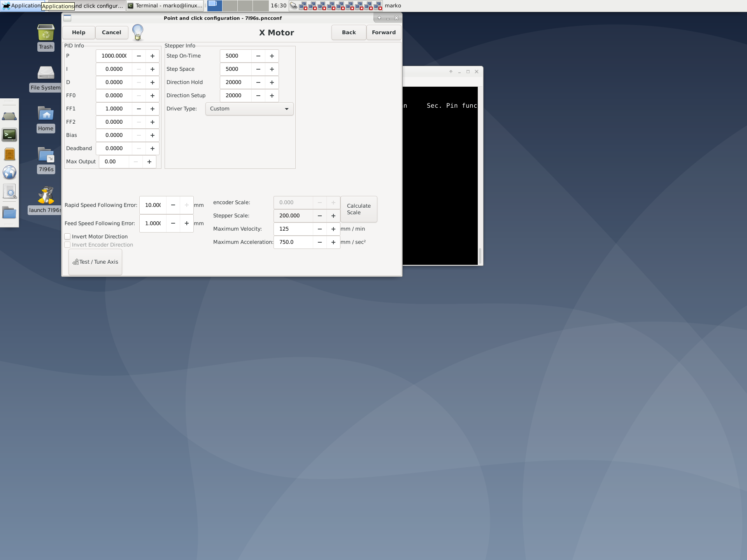747x560 pixels.
Task: Decrease the Maximum Velocity value
Action: 320,229
